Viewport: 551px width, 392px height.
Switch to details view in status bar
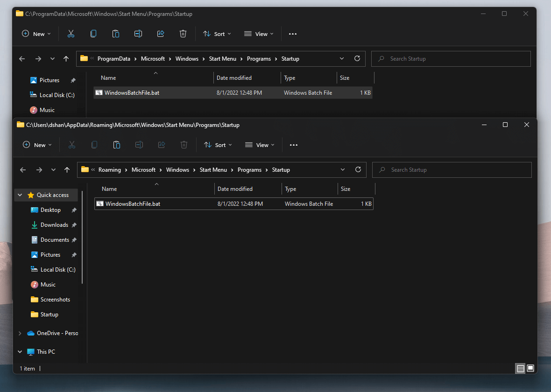(520, 369)
